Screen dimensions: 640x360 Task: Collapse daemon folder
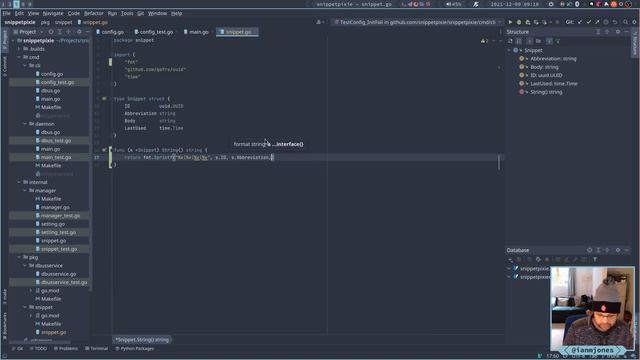click(x=25, y=124)
